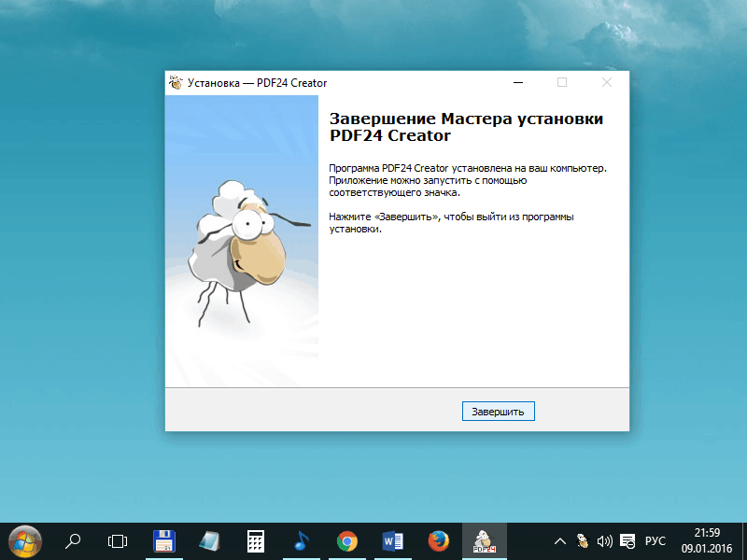Launch Google Chrome from taskbar
The height and width of the screenshot is (560, 747).
[x=346, y=541]
